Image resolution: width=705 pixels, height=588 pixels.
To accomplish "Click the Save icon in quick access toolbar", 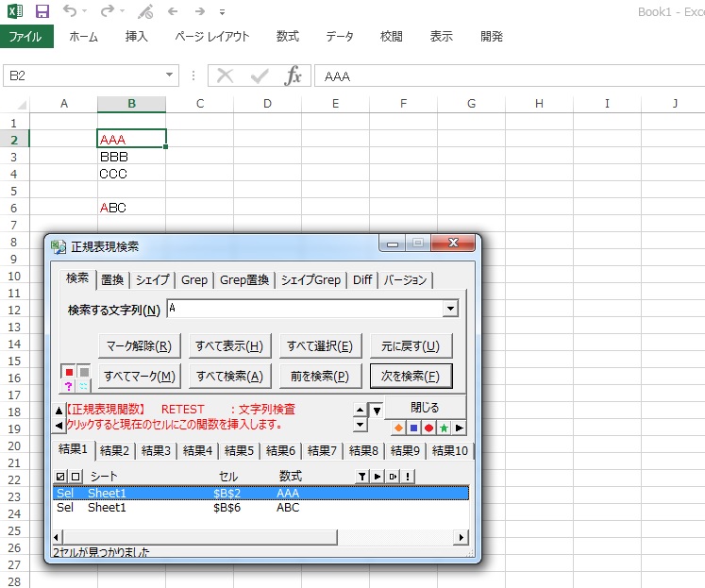I will coord(42,12).
